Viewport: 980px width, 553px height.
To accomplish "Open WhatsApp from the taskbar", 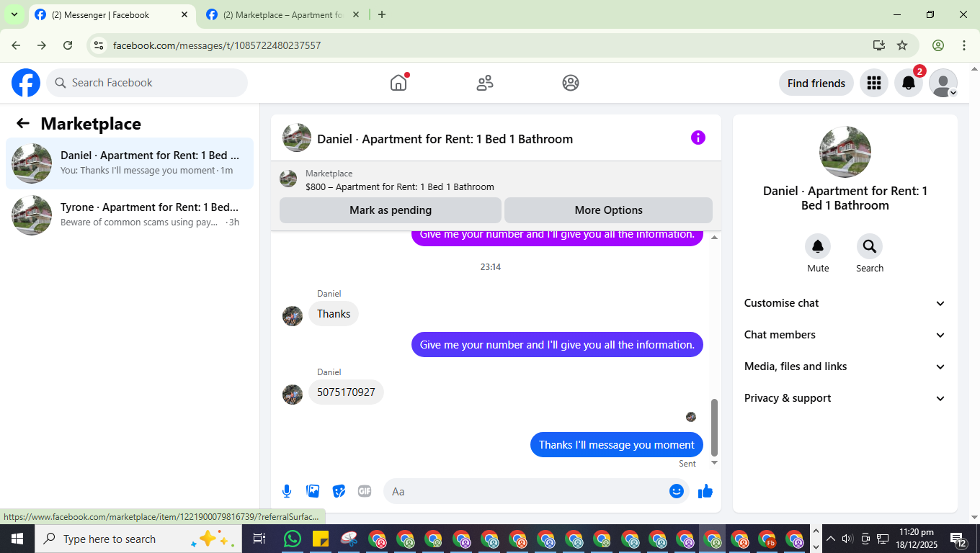I will 293,539.
